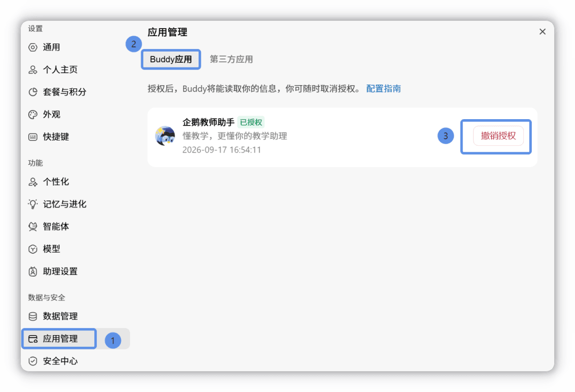Screen dimensions: 575x392
Task: Close the settings dialog
Action: click(x=543, y=32)
